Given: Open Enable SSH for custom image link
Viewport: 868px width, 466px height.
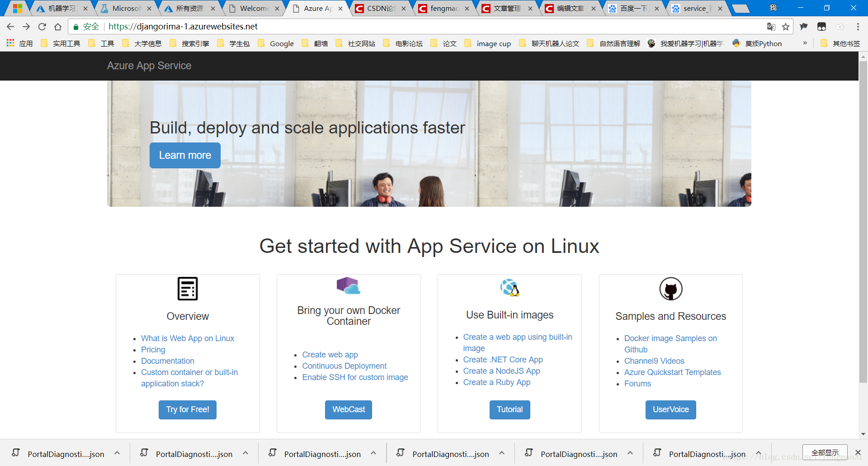Looking at the screenshot, I should [x=355, y=377].
